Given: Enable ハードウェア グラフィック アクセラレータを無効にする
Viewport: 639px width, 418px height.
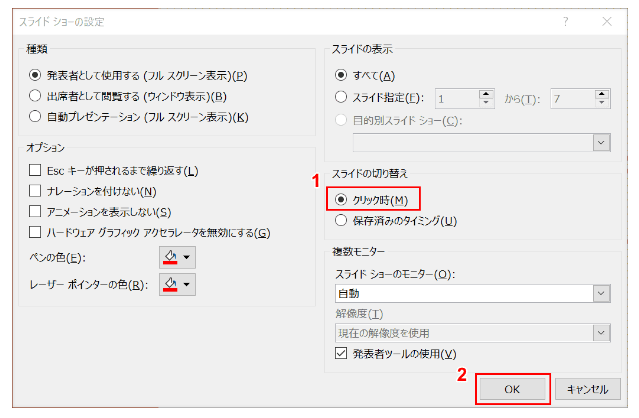Looking at the screenshot, I should [36, 233].
